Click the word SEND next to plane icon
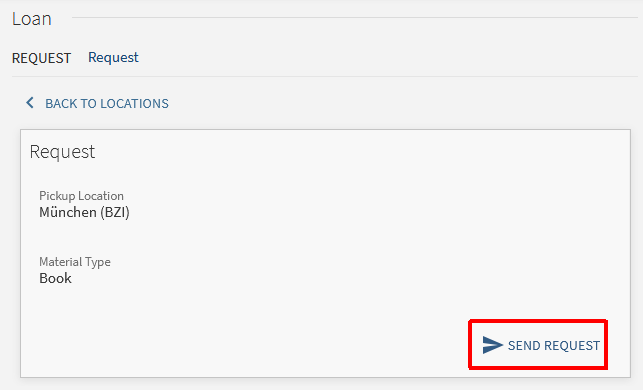The width and height of the screenshot is (643, 390). pos(524,346)
